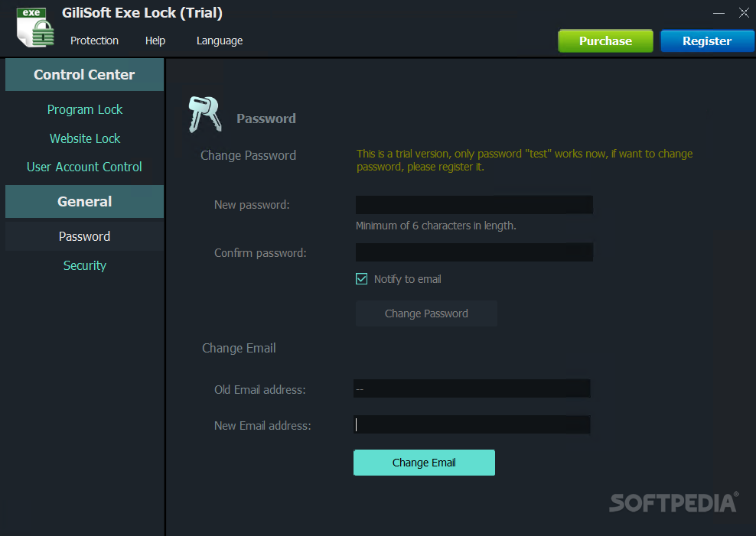Open the Protection menu
Screen dimensions: 756x536
(x=95, y=41)
